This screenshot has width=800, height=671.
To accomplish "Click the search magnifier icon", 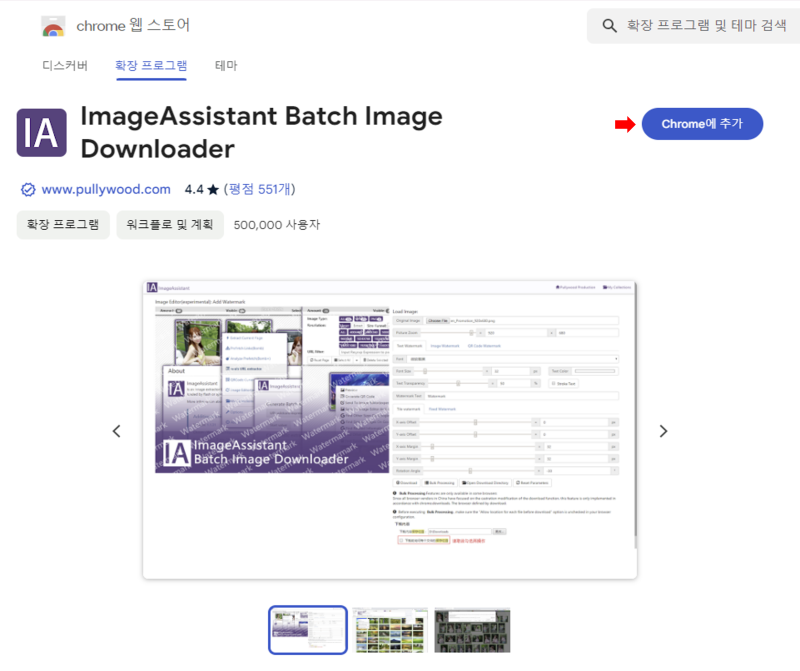I will point(610,26).
